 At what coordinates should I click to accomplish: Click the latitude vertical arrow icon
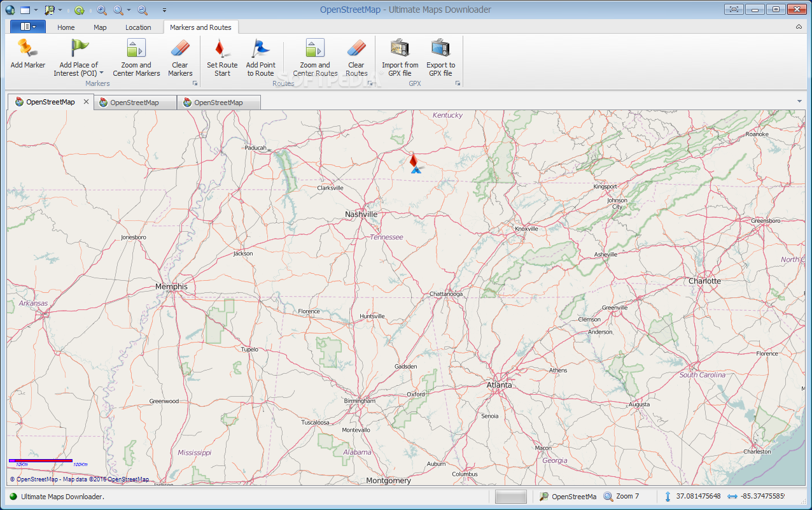pos(668,497)
